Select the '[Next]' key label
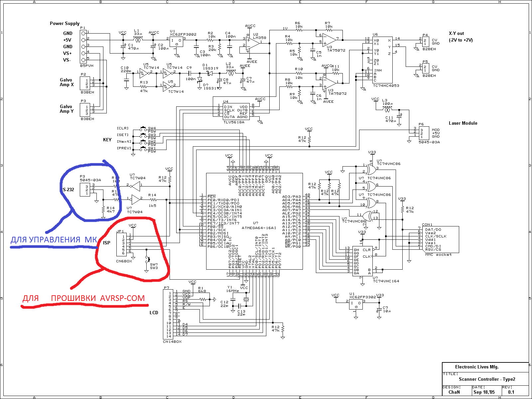The height and width of the screenshot is (399, 532). pos(124,141)
